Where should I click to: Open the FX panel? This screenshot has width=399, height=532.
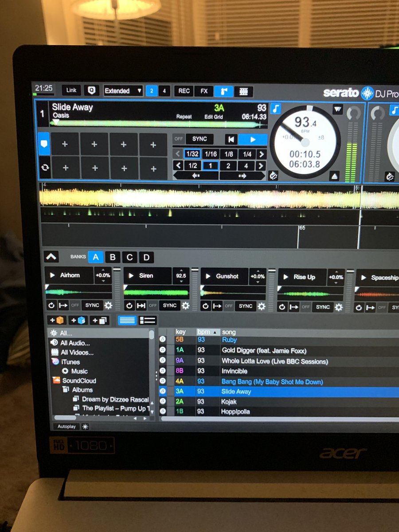tap(203, 91)
